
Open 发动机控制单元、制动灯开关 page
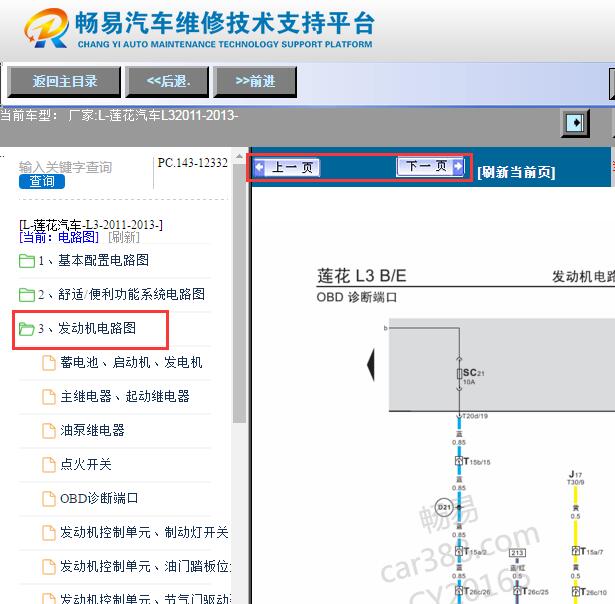point(144,533)
